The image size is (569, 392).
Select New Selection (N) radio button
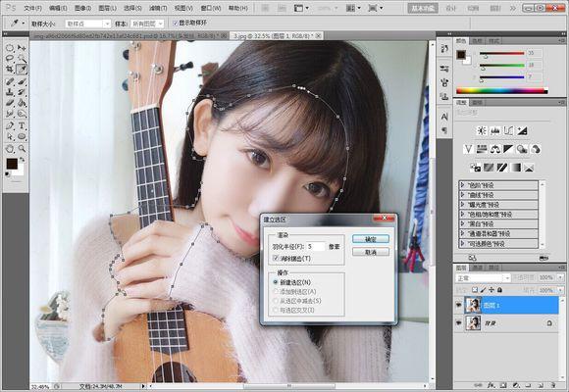(x=276, y=282)
